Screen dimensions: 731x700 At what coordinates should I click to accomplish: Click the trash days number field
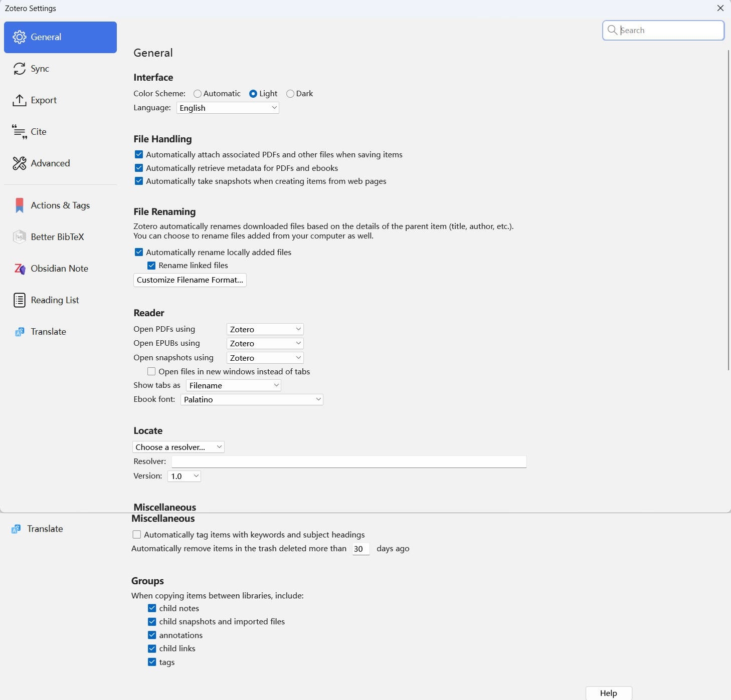click(x=361, y=549)
